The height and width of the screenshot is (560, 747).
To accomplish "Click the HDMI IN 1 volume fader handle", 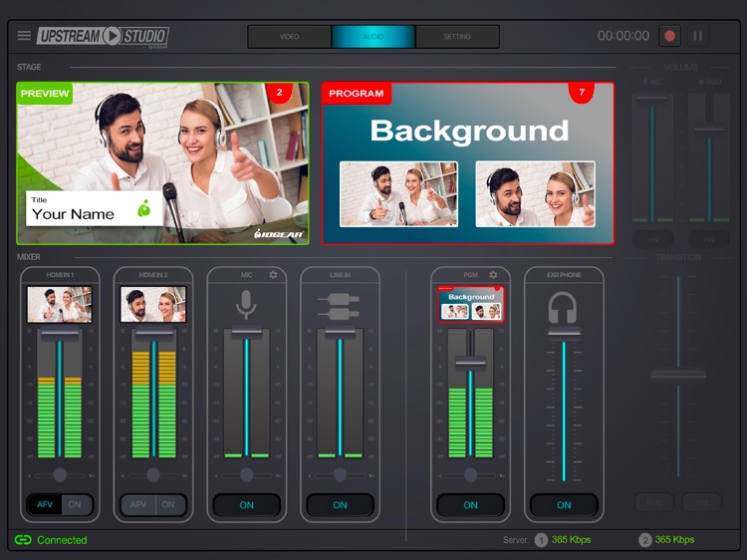I will click(60, 334).
